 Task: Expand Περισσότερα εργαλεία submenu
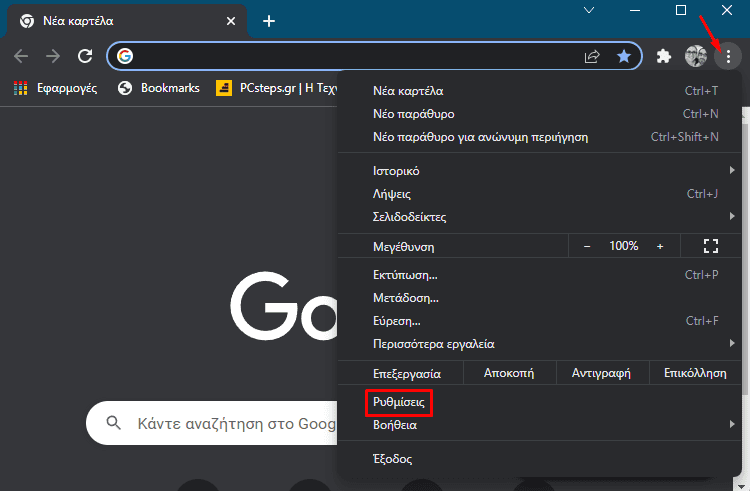coord(540,344)
